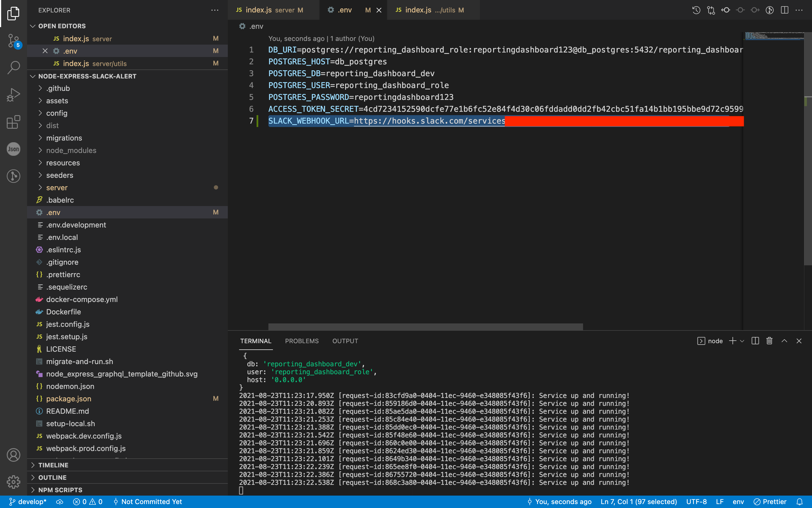The height and width of the screenshot is (508, 812).
Task: Open the terminal launch profile dropdown
Action: (x=742, y=341)
